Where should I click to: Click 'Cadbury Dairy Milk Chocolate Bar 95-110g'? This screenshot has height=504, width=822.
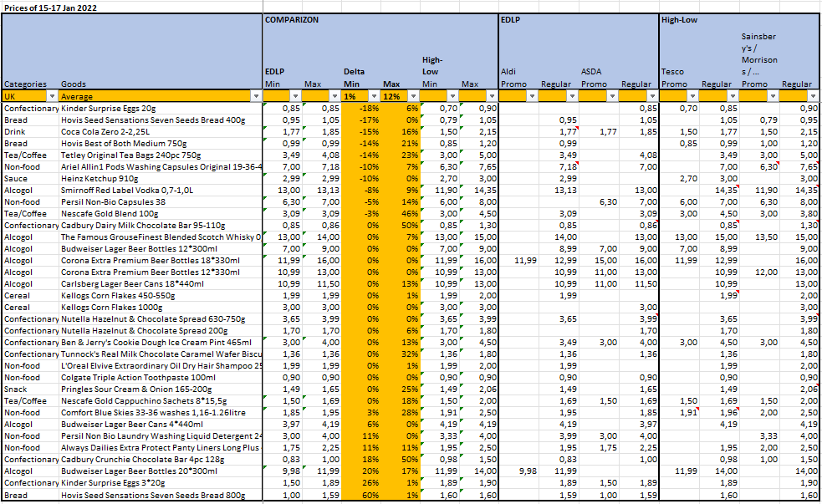pos(143,226)
